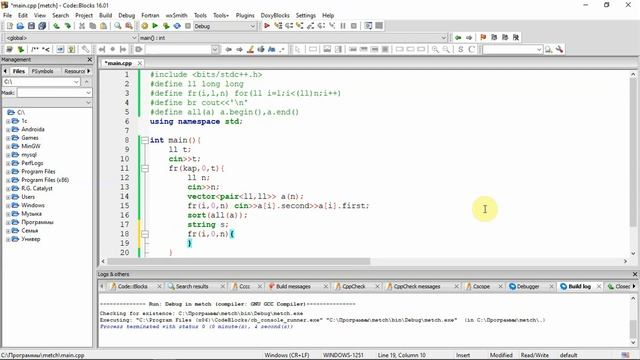The height and width of the screenshot is (360, 640).
Task: Click the Save all files icon
Action: [x=42, y=26]
